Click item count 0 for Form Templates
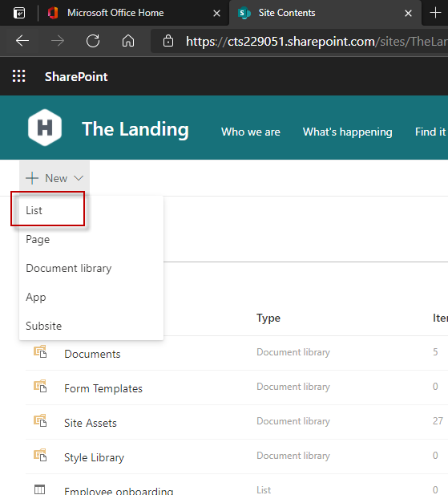448x495 pixels. click(x=435, y=386)
